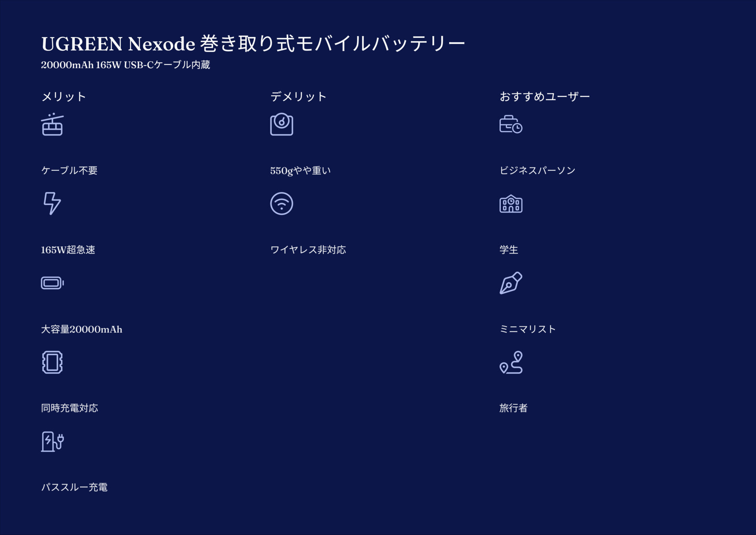Click the Wi-Fi icon above ワイヤレス非対応
The image size is (756, 535).
click(282, 204)
